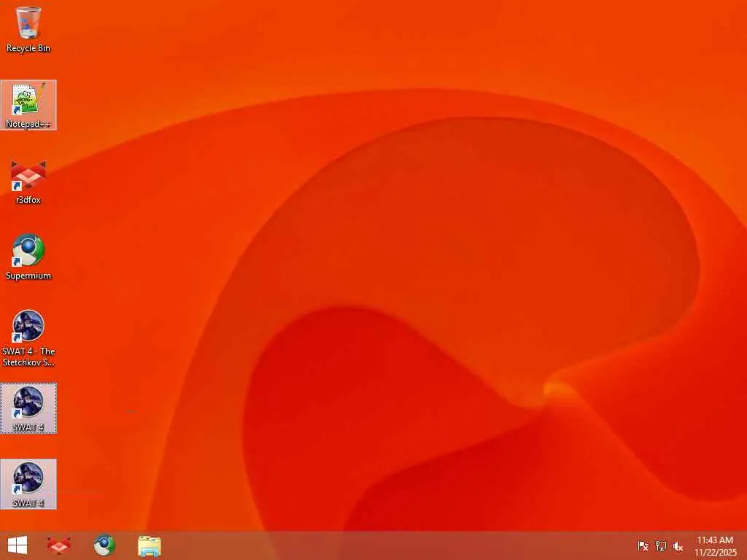Open File Explorer from the taskbar
The width and height of the screenshot is (747, 560).
[x=150, y=545]
